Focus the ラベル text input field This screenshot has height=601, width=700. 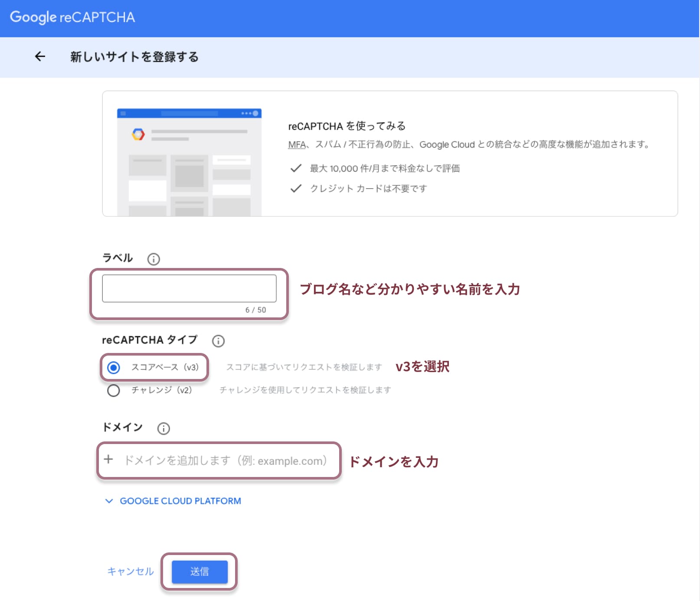(x=189, y=288)
